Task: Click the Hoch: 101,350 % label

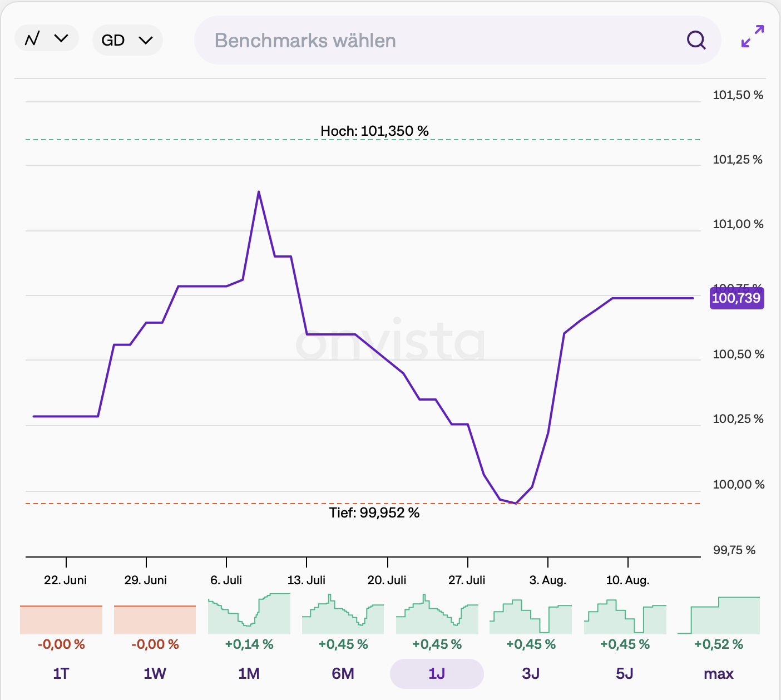Action: 375,131
